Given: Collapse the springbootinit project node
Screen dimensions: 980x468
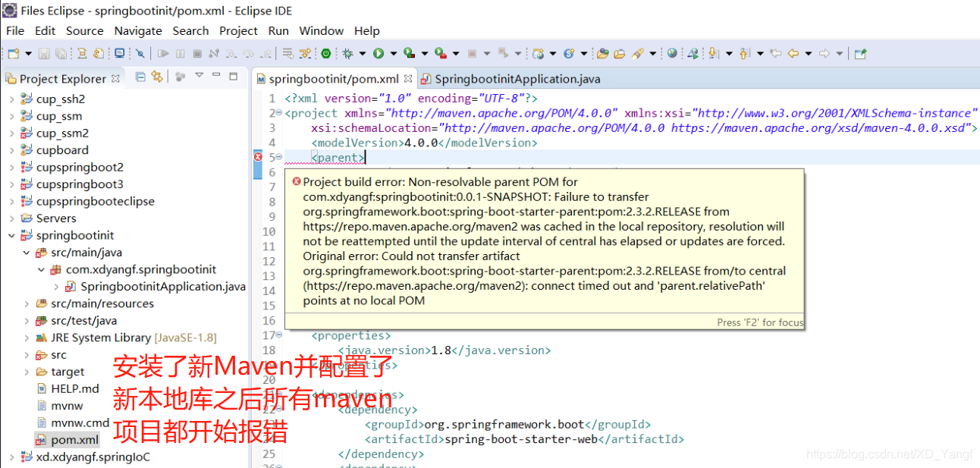Looking at the screenshot, I should pos(11,235).
